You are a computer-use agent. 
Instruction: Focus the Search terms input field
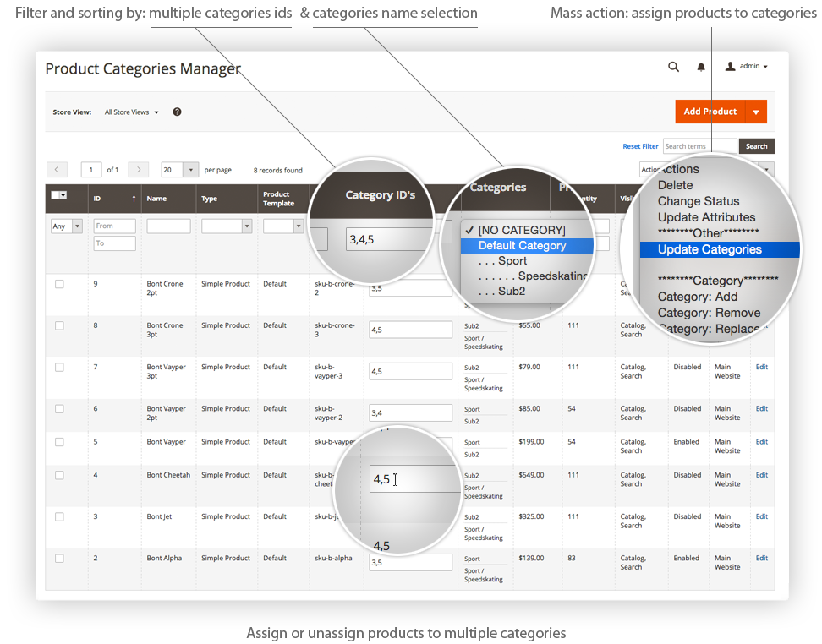click(x=700, y=146)
